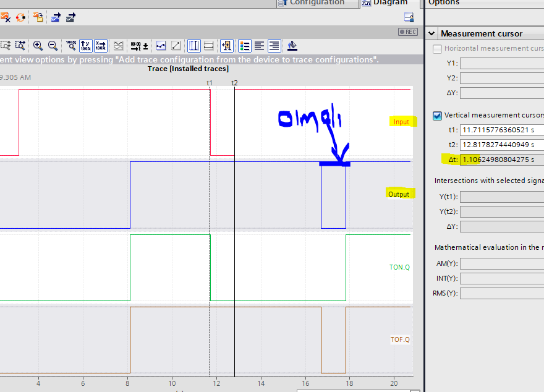
Task: Click the orange trace-to-folder export icon
Action: coord(38,17)
